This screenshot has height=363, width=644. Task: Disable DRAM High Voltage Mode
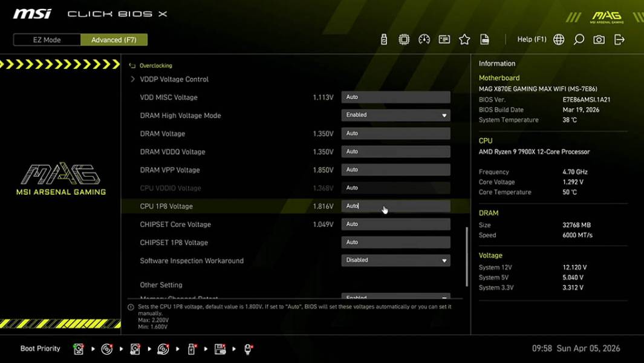point(395,115)
